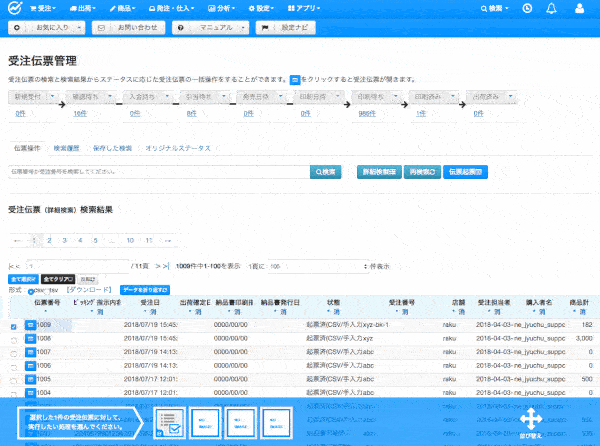This screenshot has width=600, height=446.
Task: Switch to the 保存した検索 tab
Action: click(112, 148)
